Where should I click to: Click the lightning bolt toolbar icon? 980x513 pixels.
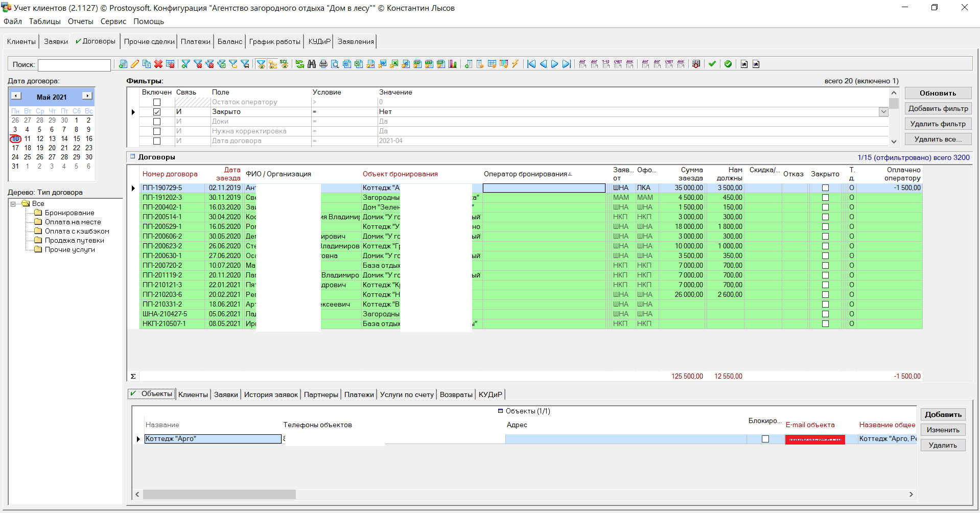[x=515, y=64]
